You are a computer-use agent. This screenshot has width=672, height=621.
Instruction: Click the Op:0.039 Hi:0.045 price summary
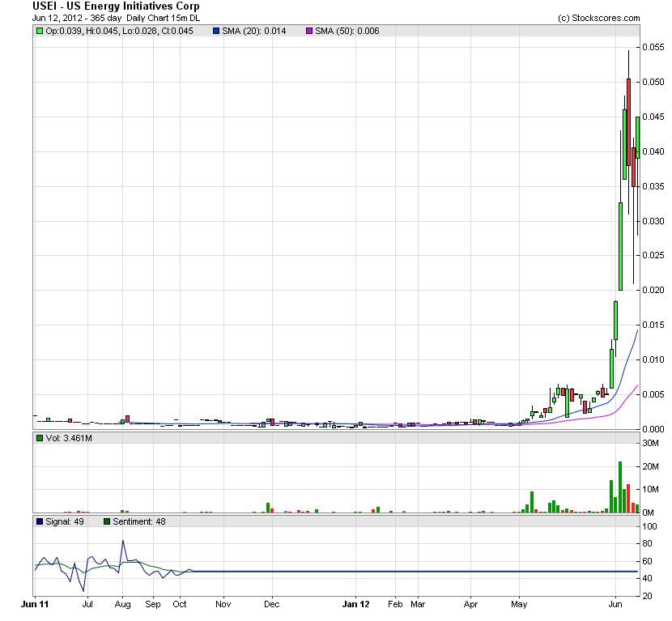pos(119,31)
